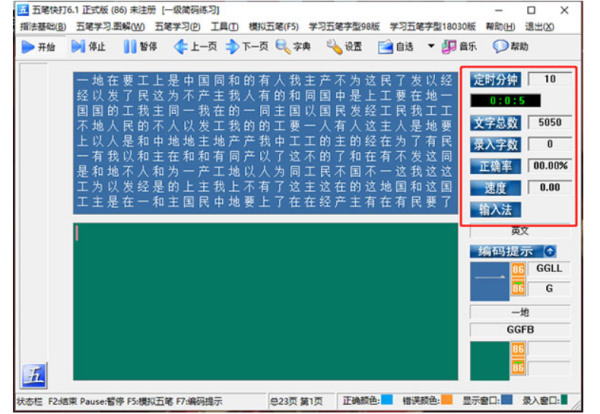Pick the 显示窗口 color swatch
The width and height of the screenshot is (600, 414).
click(507, 399)
